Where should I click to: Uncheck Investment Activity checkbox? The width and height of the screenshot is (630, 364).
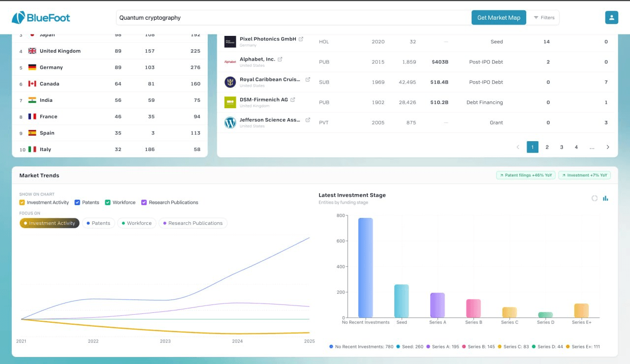(x=22, y=202)
